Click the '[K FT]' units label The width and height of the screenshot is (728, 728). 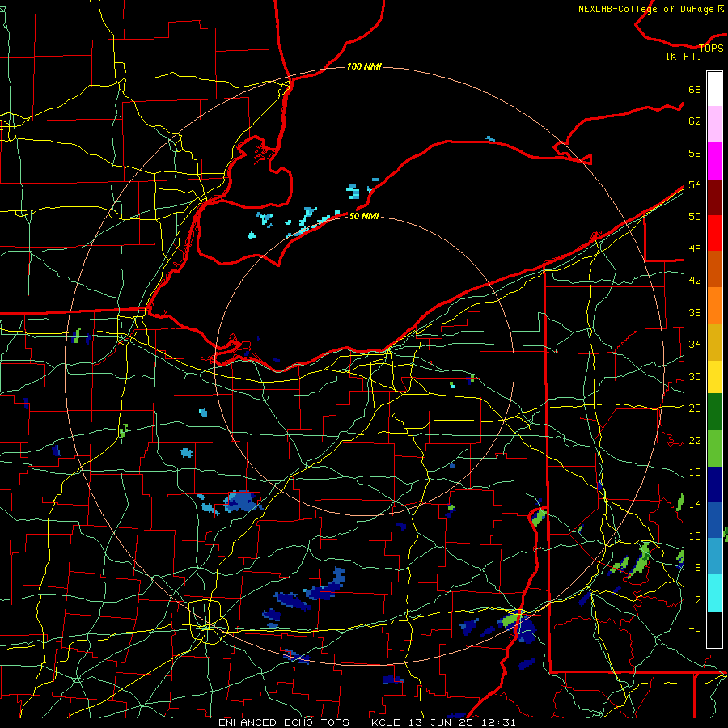click(684, 56)
